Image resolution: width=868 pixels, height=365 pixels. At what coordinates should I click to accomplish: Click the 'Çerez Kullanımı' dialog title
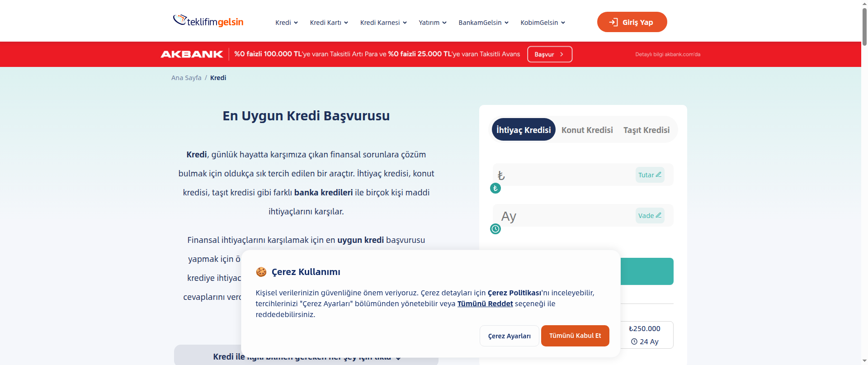tap(306, 272)
